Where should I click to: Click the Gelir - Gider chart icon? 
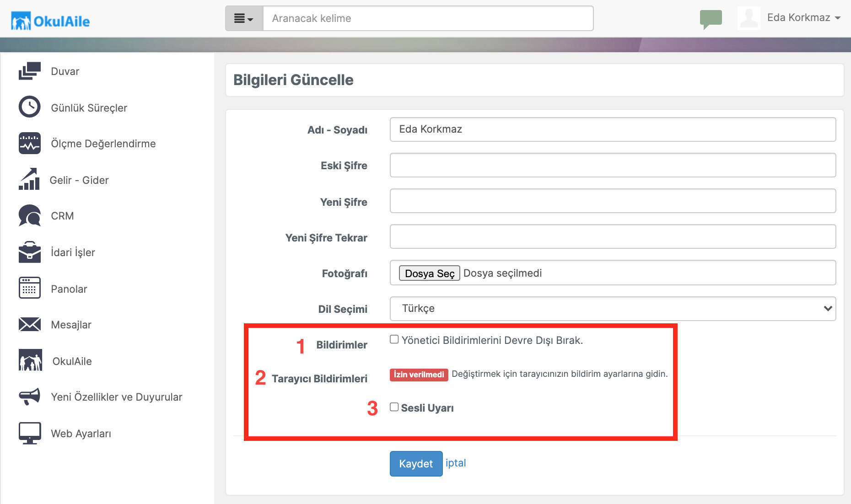pyautogui.click(x=30, y=179)
